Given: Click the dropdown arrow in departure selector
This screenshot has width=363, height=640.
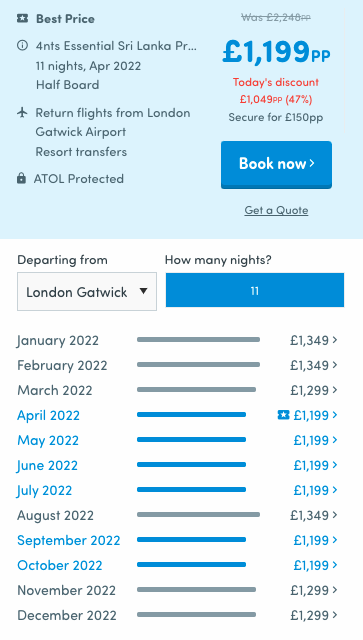Looking at the screenshot, I should click(143, 291).
